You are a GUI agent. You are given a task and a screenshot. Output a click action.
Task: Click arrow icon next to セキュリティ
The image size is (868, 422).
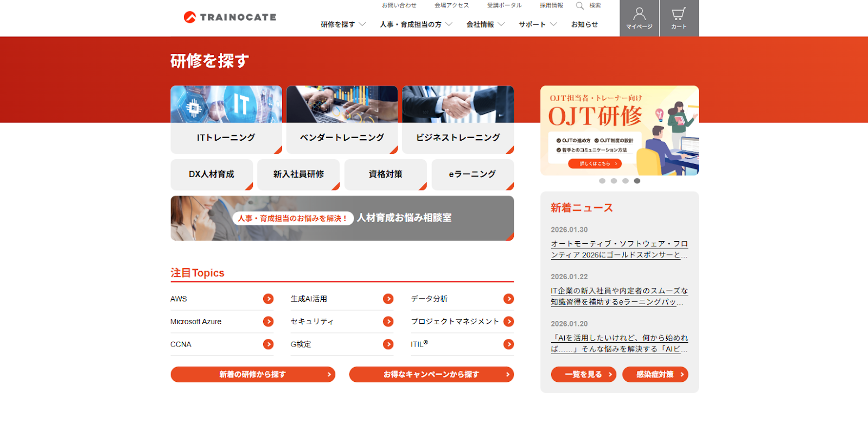click(x=388, y=322)
